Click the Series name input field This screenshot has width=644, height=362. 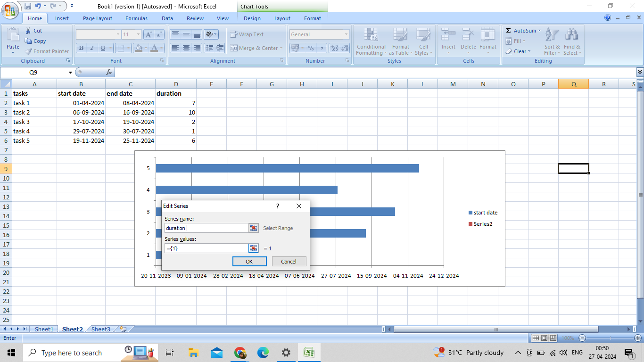click(x=206, y=228)
